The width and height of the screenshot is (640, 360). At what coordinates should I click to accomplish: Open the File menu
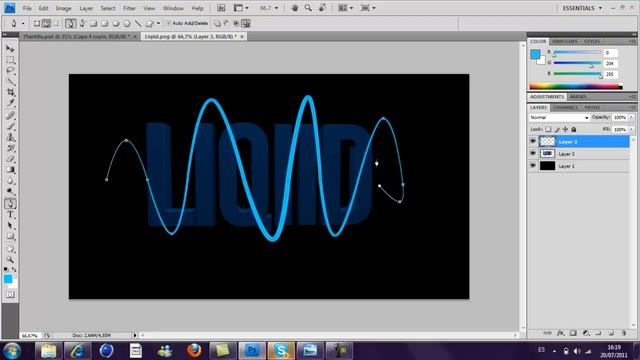click(27, 8)
